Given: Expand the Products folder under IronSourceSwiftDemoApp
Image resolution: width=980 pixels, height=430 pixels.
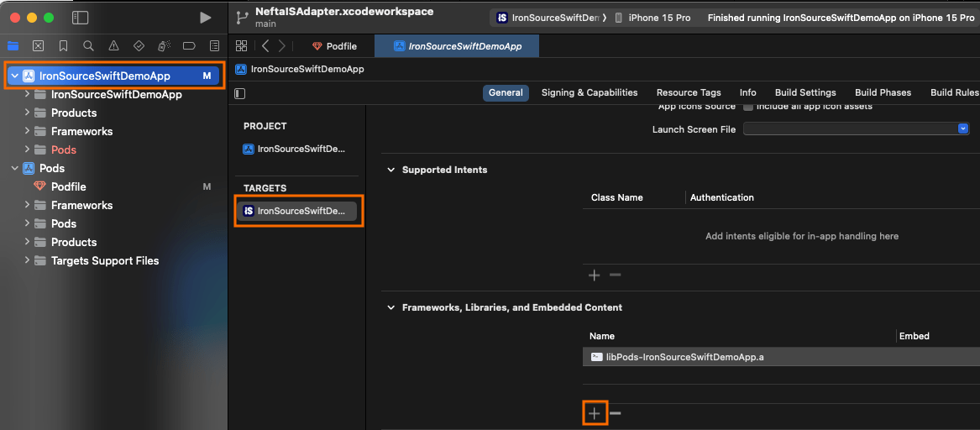Looking at the screenshot, I should coord(27,113).
